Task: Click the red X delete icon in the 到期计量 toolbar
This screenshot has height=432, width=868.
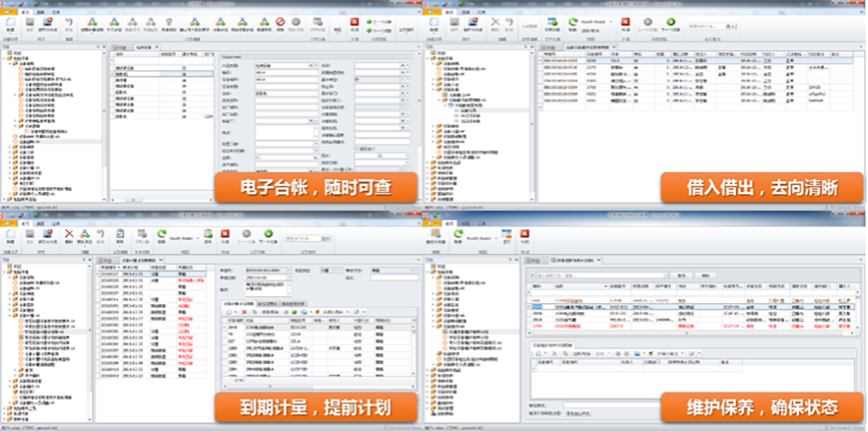Action: tap(69, 235)
